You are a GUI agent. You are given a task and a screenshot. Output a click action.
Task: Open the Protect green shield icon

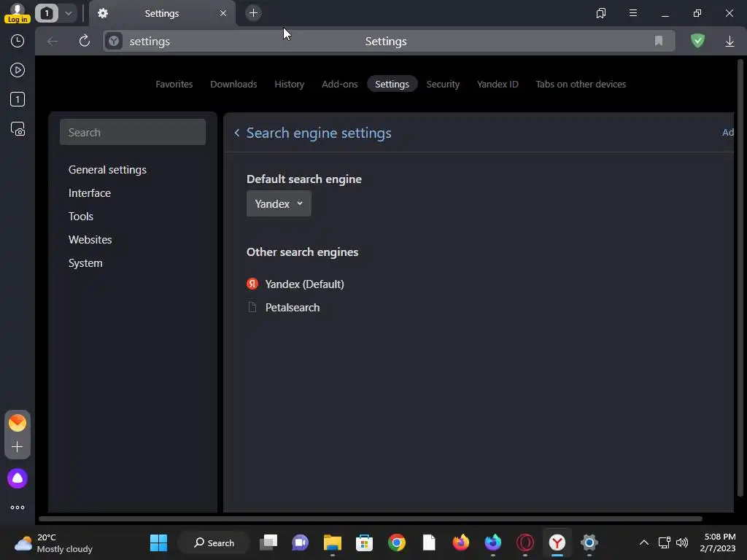[697, 41]
